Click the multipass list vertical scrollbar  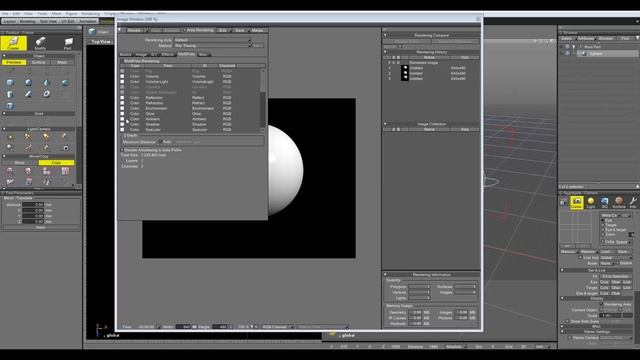[262, 100]
